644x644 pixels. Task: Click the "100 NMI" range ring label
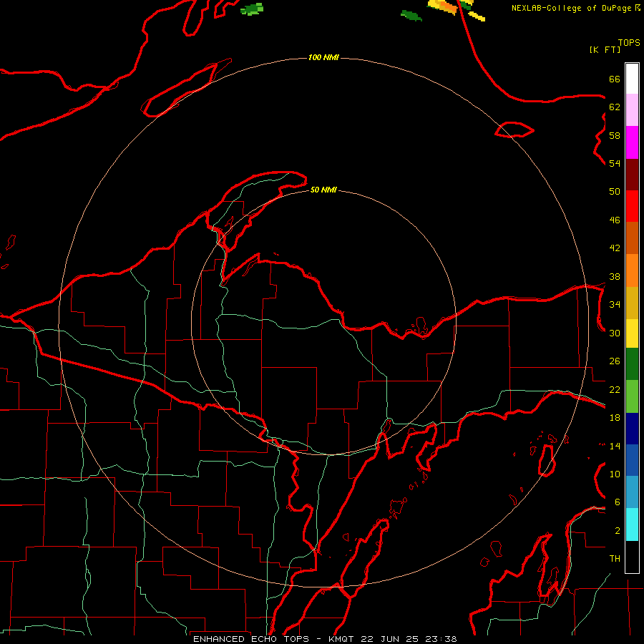click(x=323, y=57)
